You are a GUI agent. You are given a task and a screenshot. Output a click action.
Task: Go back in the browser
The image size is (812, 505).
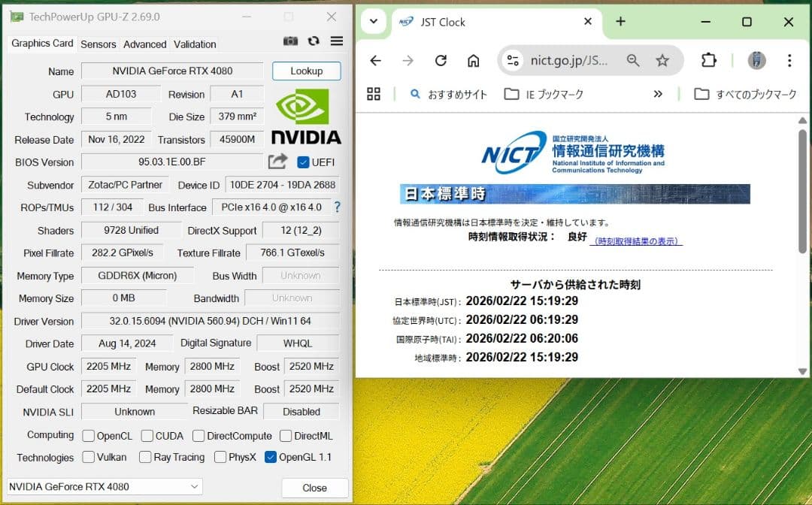click(375, 61)
